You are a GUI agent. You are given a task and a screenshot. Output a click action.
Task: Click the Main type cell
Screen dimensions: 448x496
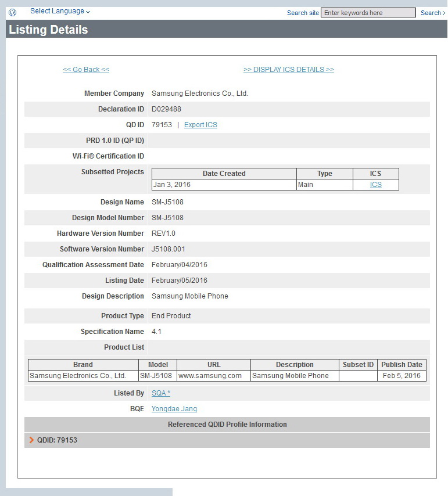(x=325, y=185)
